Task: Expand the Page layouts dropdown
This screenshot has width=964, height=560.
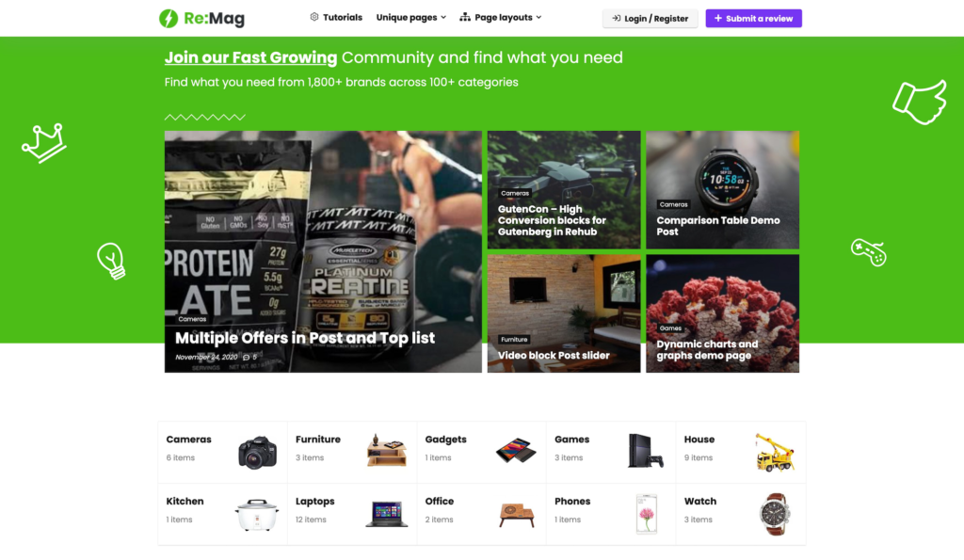Action: [501, 17]
